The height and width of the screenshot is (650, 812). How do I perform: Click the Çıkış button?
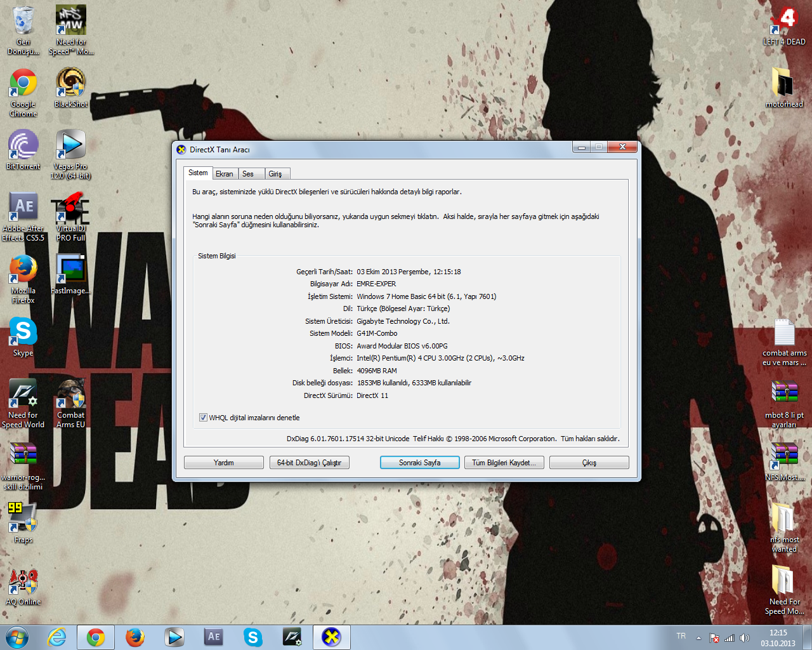589,463
